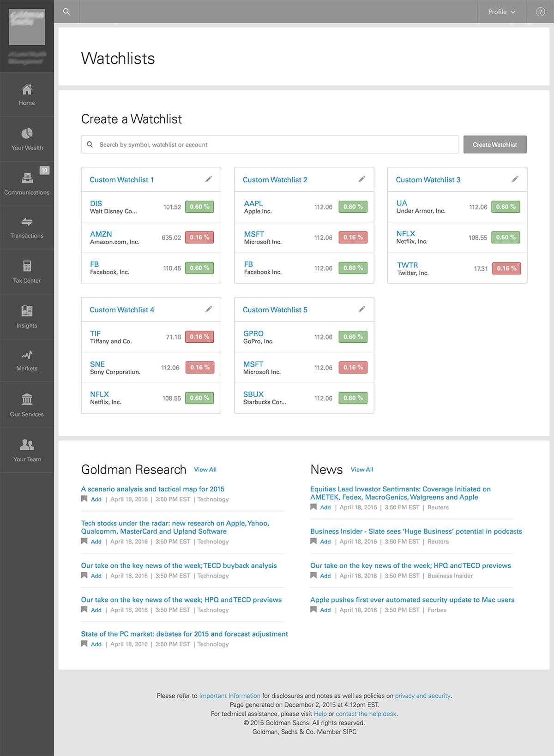Screen dimensions: 554x756
Task: Open the help question mark icon
Action: pyautogui.click(x=540, y=12)
